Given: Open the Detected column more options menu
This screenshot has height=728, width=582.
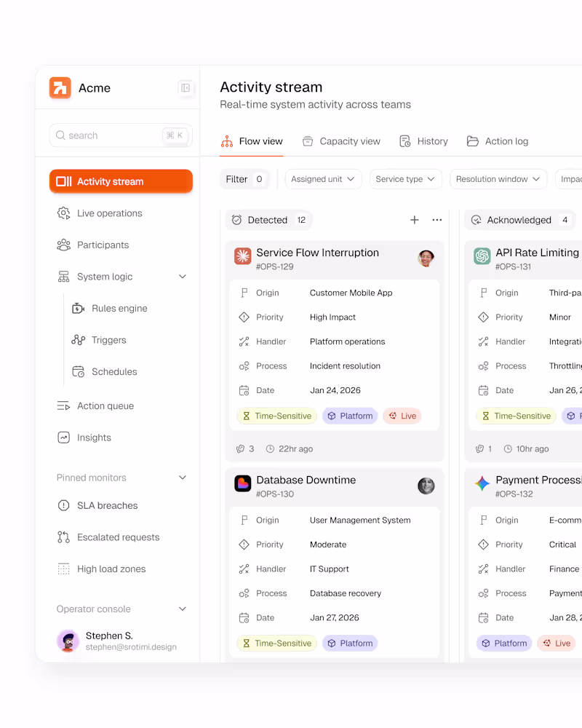Looking at the screenshot, I should pyautogui.click(x=437, y=220).
